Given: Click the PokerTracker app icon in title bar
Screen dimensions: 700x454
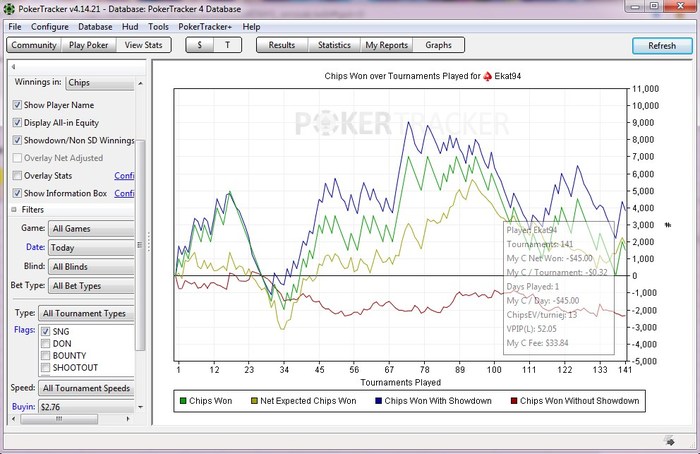Looking at the screenshot, I should pyautogui.click(x=9, y=8).
